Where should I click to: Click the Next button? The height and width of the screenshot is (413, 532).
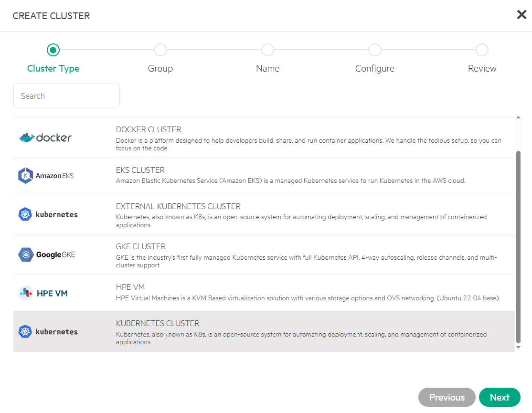click(500, 397)
